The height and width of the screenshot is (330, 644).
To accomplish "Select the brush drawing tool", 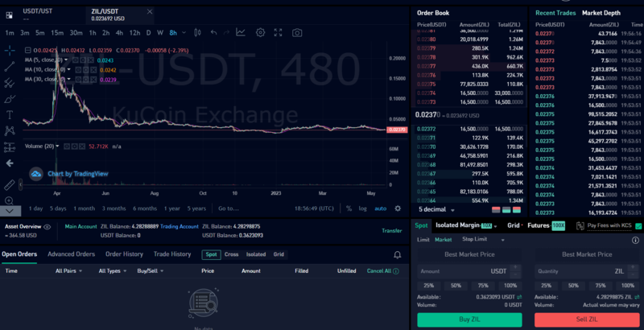I will coord(10,99).
